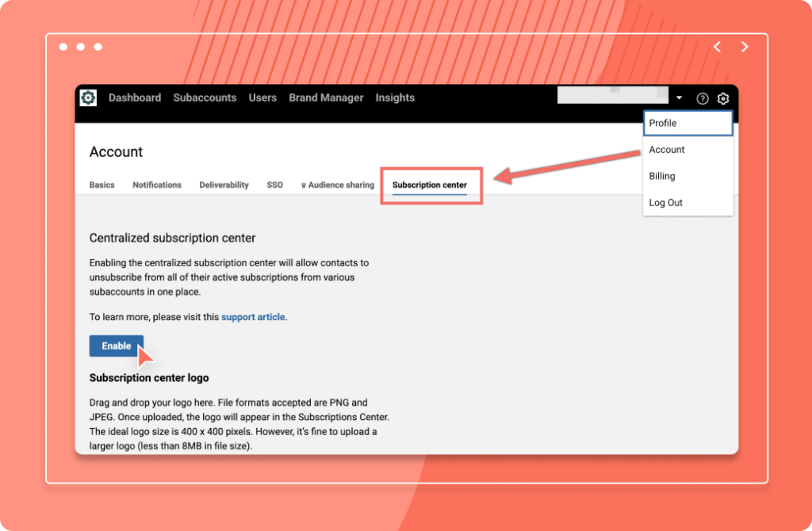
Task: Go back with the left chevron arrow
Action: tap(717, 47)
